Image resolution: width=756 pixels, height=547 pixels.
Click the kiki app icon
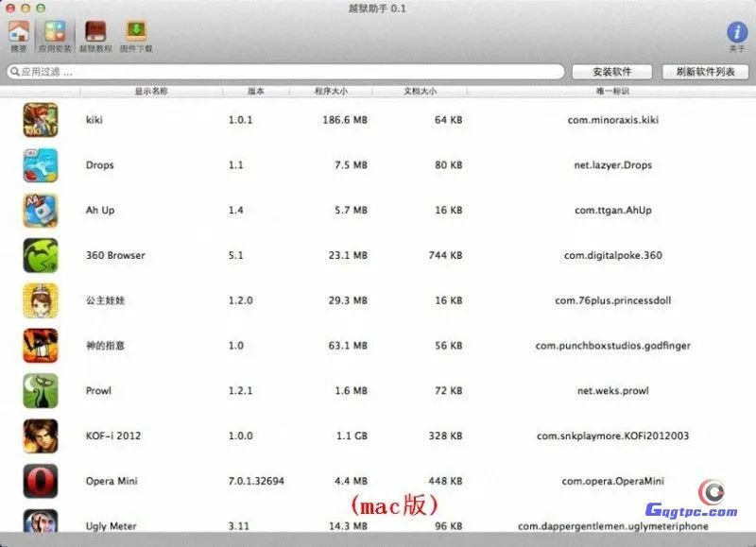point(40,120)
